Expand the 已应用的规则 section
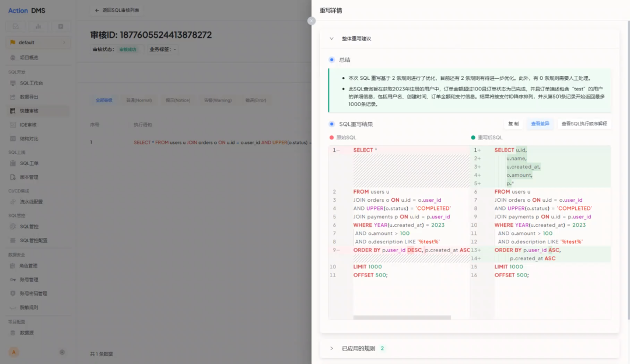This screenshot has width=630, height=364. pos(469,348)
